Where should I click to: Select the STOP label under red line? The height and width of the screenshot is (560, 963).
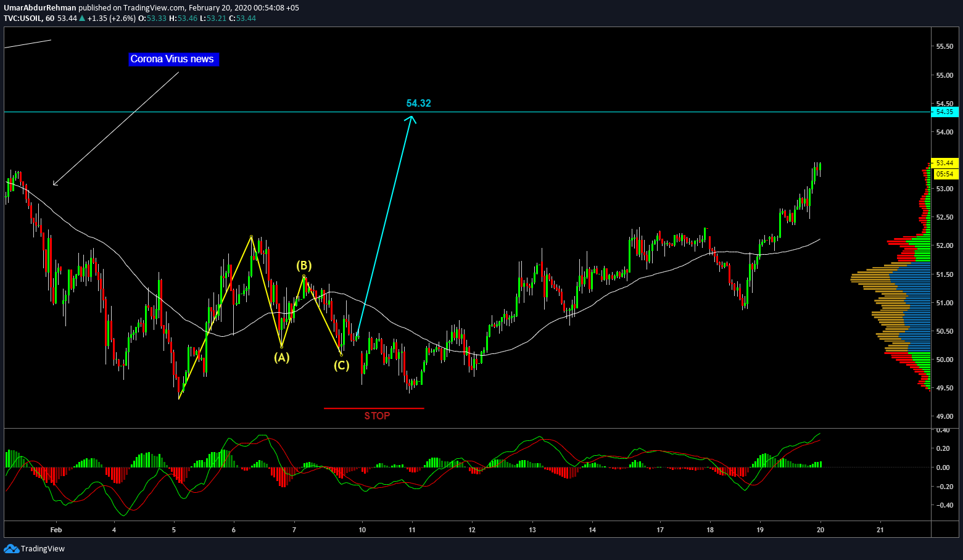coord(377,416)
